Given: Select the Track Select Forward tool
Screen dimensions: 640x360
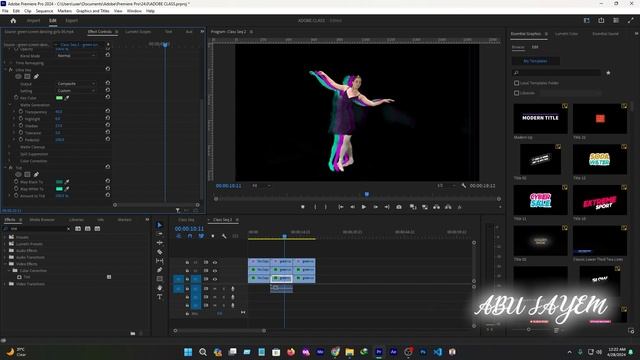Looking at the screenshot, I should click(160, 234).
